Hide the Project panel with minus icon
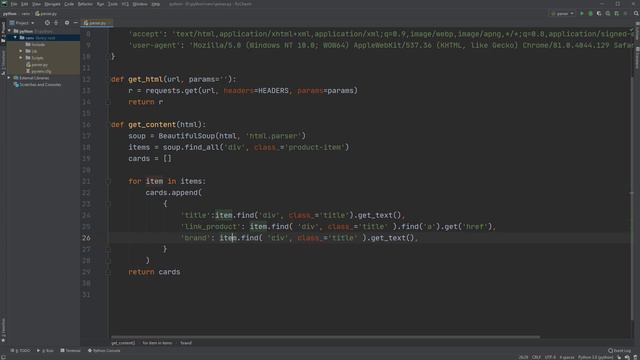 click(76, 23)
